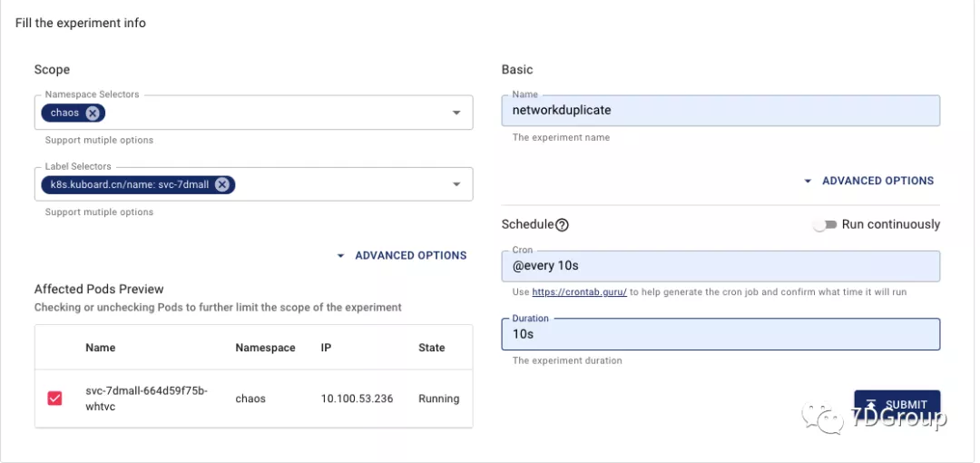Open the Namespace Selectors dropdown arrow
The height and width of the screenshot is (463, 980).
point(456,113)
